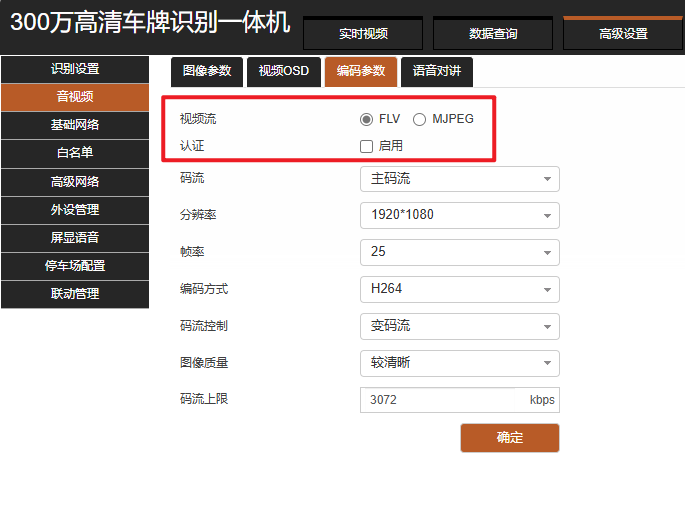
Task: Switch to the 图像参数 tab
Action: (x=207, y=71)
